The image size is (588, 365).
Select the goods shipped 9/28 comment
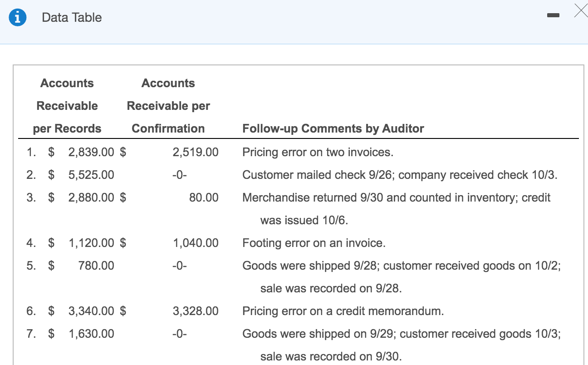[401, 266]
